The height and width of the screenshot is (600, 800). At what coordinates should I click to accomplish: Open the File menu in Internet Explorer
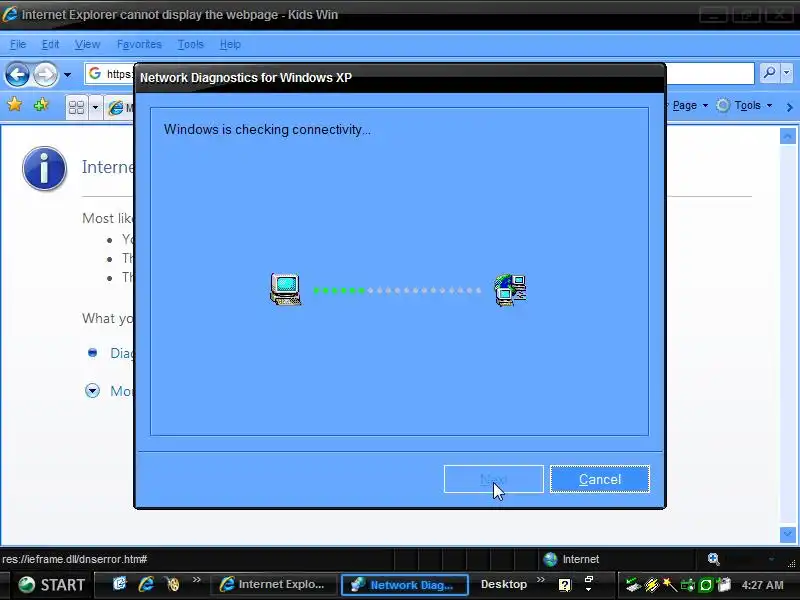click(18, 44)
